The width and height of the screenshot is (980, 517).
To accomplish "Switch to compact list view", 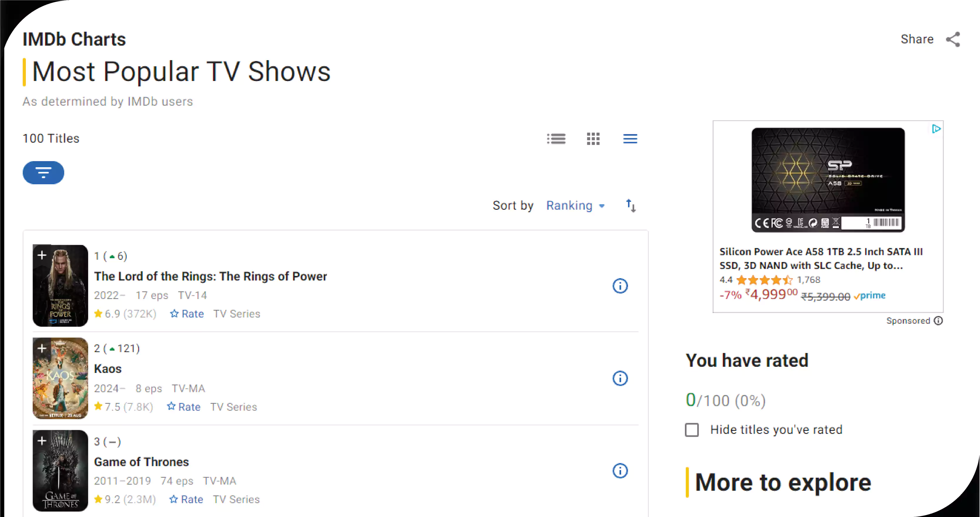I will tap(630, 139).
